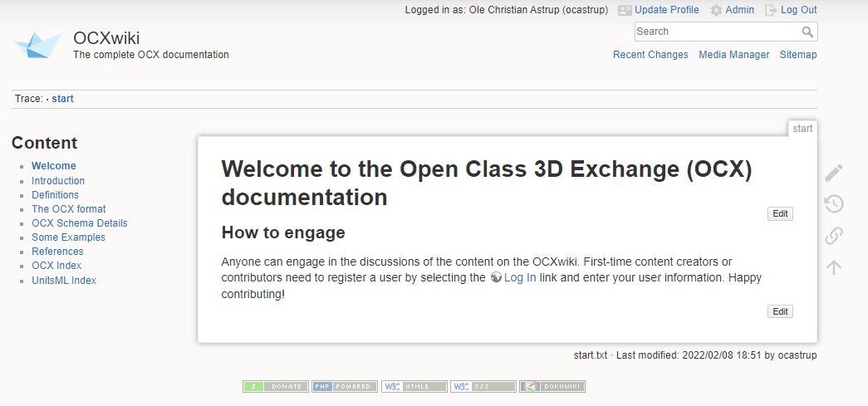The image size is (868, 406).
Task: Click the PHP Powered badge
Action: click(345, 387)
